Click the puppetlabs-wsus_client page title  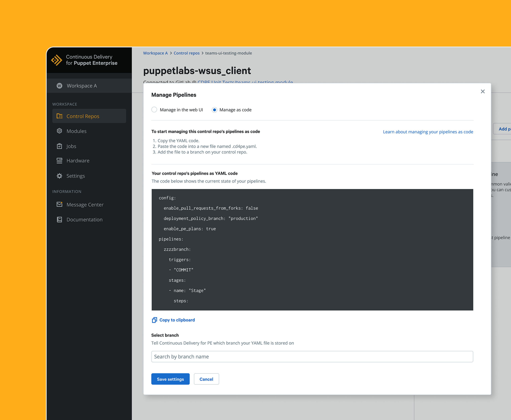point(197,71)
